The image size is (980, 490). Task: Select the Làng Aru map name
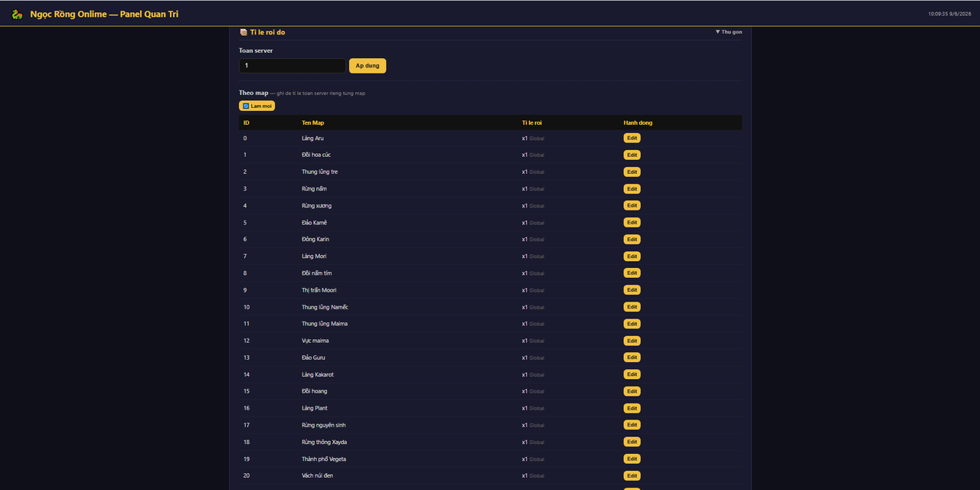[x=312, y=138]
